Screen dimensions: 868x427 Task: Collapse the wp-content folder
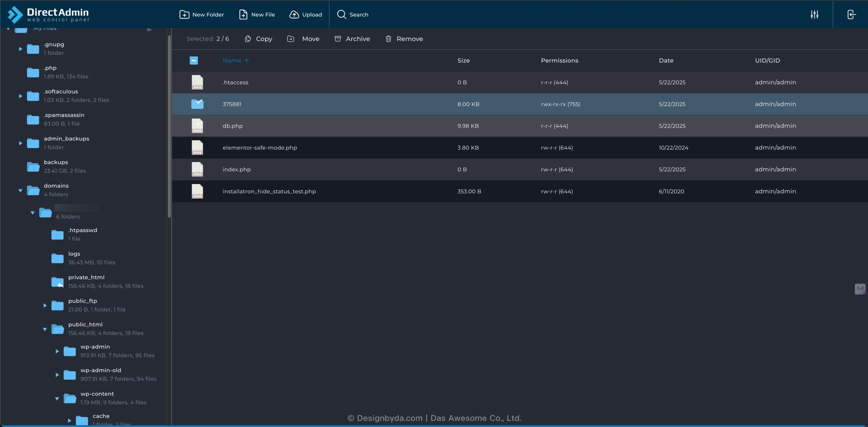click(57, 398)
